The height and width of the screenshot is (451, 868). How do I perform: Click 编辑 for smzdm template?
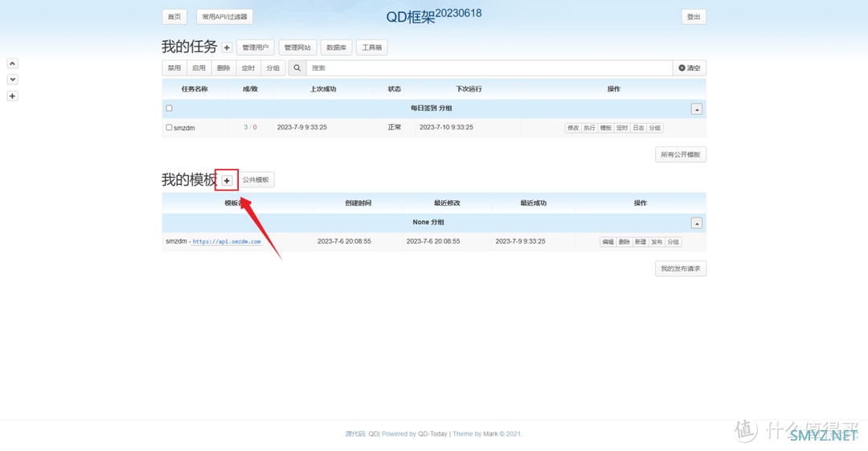pos(608,242)
